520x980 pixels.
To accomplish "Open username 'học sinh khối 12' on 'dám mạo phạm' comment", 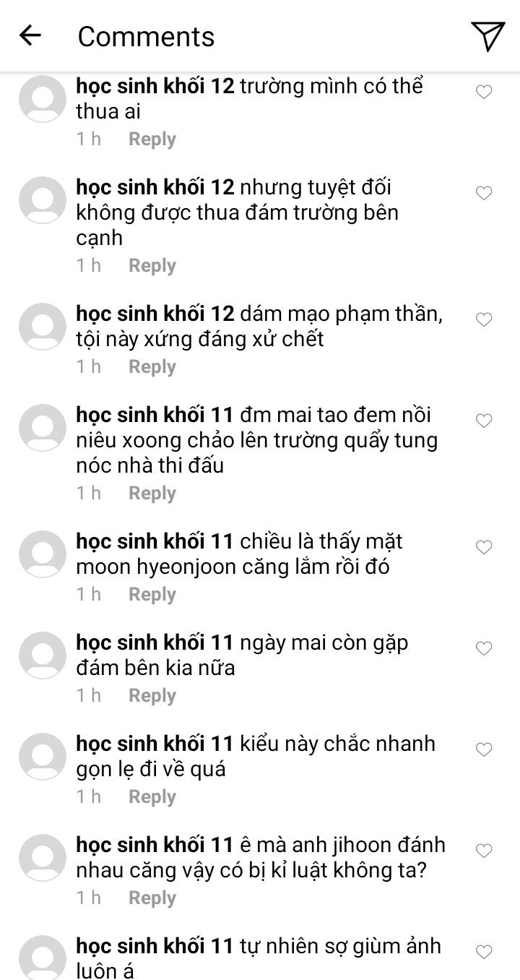I will click(x=155, y=314).
